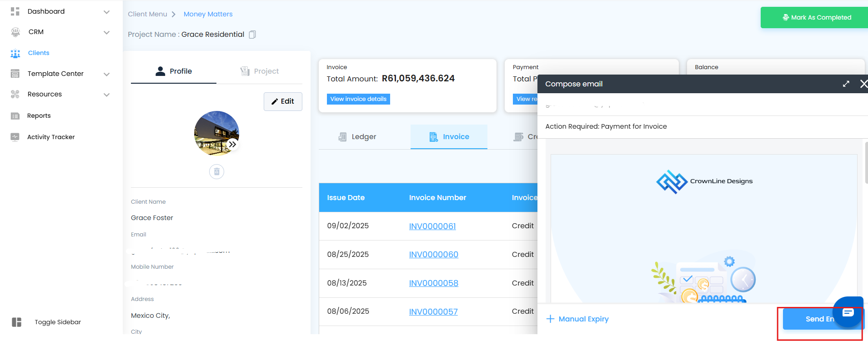Click the Dashboard sidebar icon
Viewport: 868px width, 341px height.
click(x=15, y=11)
